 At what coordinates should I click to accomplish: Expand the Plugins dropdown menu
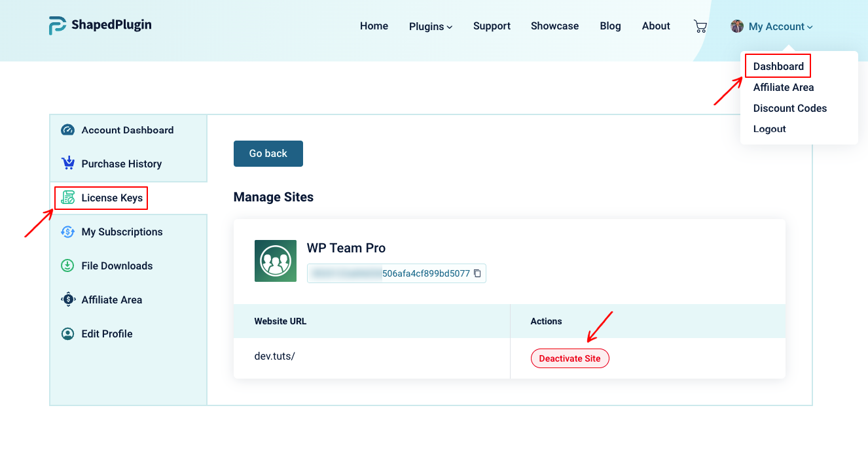pyautogui.click(x=431, y=26)
